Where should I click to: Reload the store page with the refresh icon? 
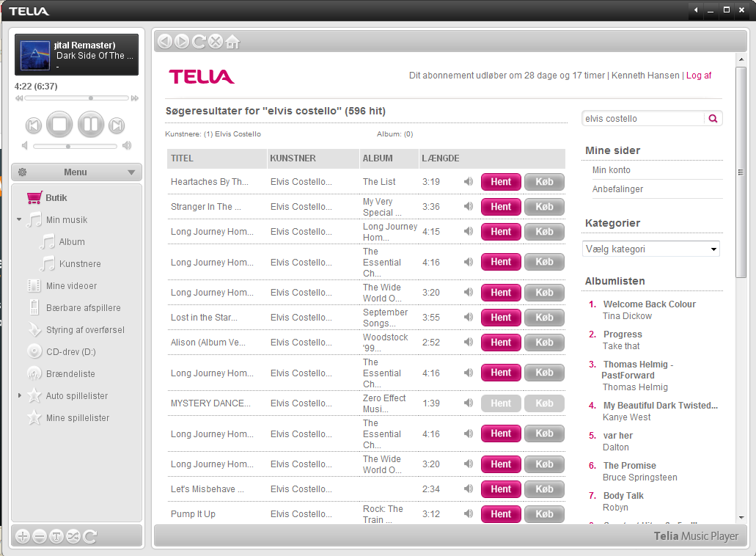click(x=199, y=42)
